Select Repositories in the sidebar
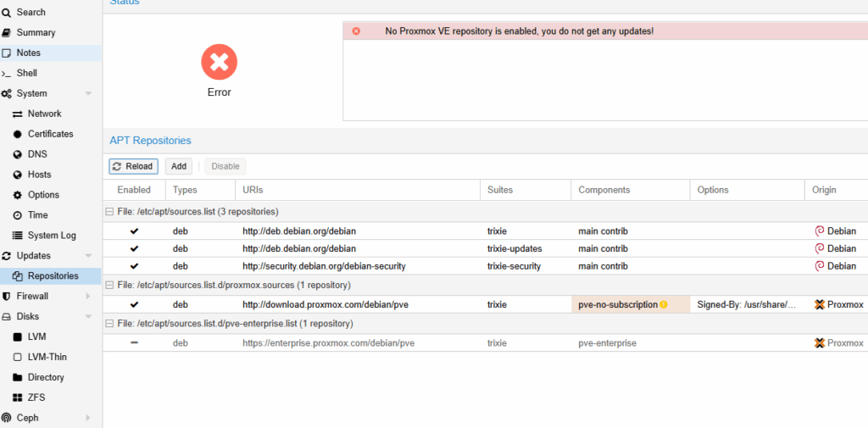 coord(51,275)
